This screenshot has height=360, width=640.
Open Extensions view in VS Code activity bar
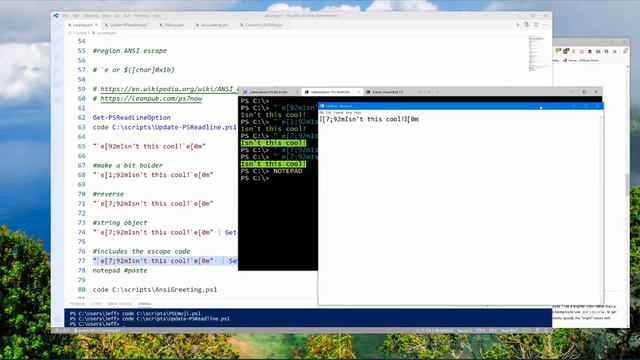click(x=58, y=85)
